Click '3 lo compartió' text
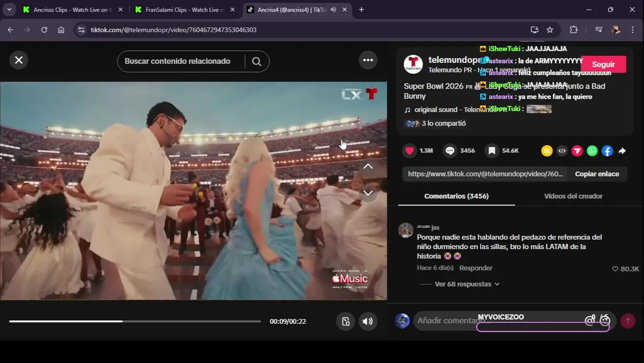Viewport: 644px width, 363px height. 443,124
